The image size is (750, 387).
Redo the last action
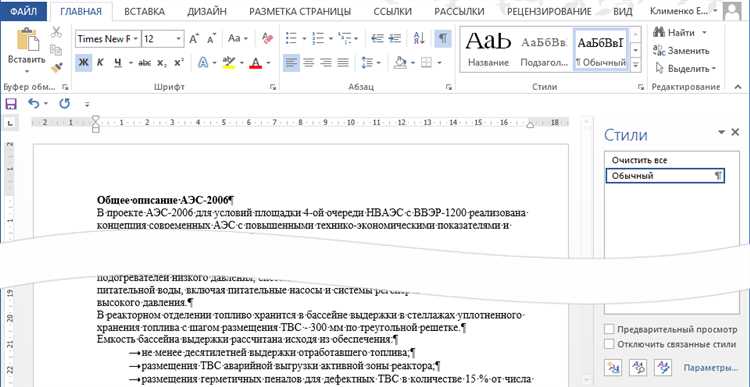pyautogui.click(x=64, y=103)
